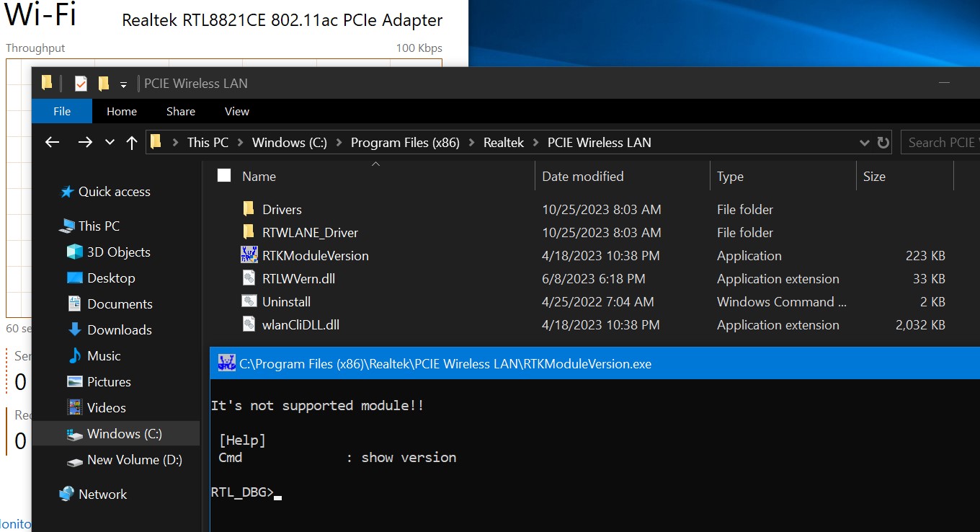
Task: Click the Downloads arrow icon
Action: [x=75, y=329]
